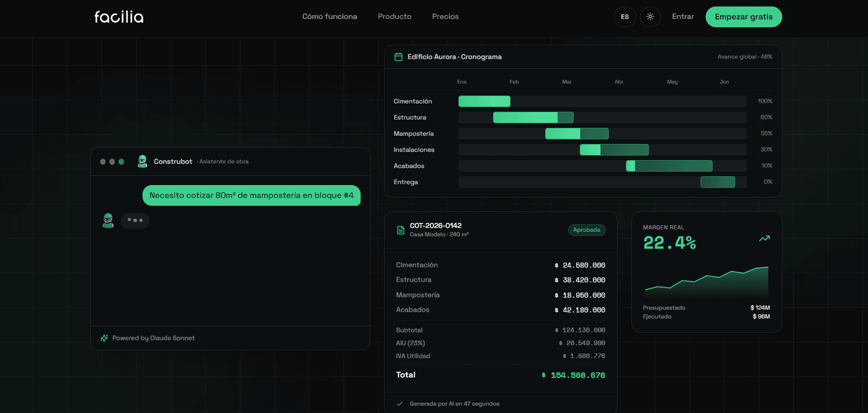Click the Aprobada status badge

point(587,230)
